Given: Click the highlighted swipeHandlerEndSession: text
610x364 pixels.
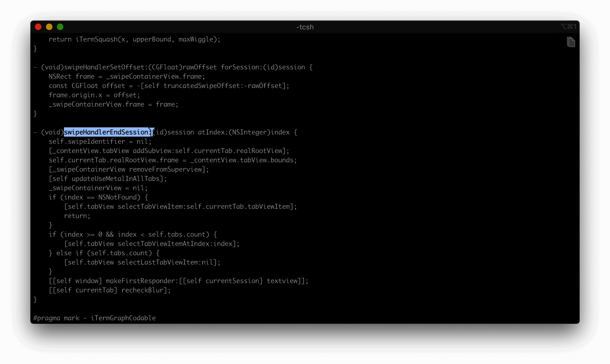Looking at the screenshot, I should [x=107, y=132].
